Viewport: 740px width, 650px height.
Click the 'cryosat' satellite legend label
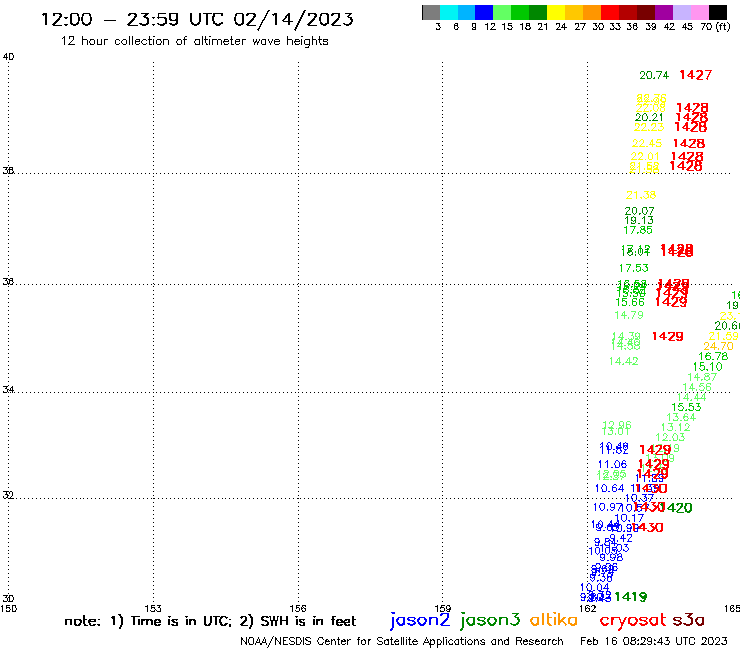click(633, 620)
